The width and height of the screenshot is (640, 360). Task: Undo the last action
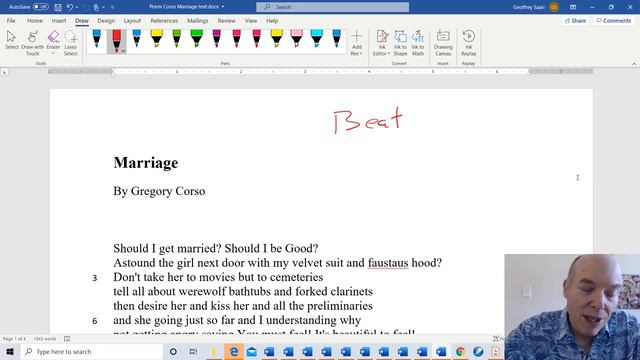click(70, 7)
